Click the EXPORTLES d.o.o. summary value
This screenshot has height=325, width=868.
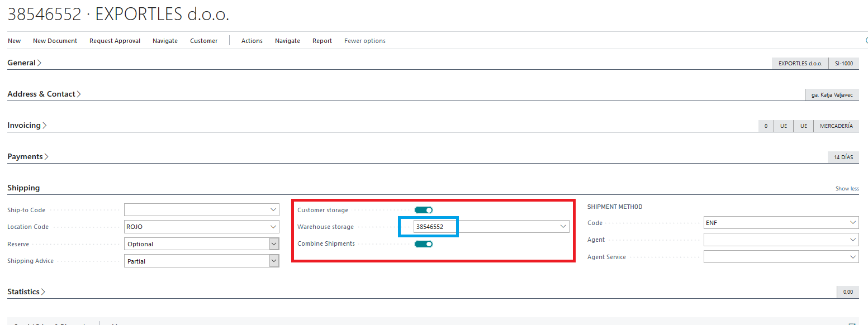click(x=800, y=64)
